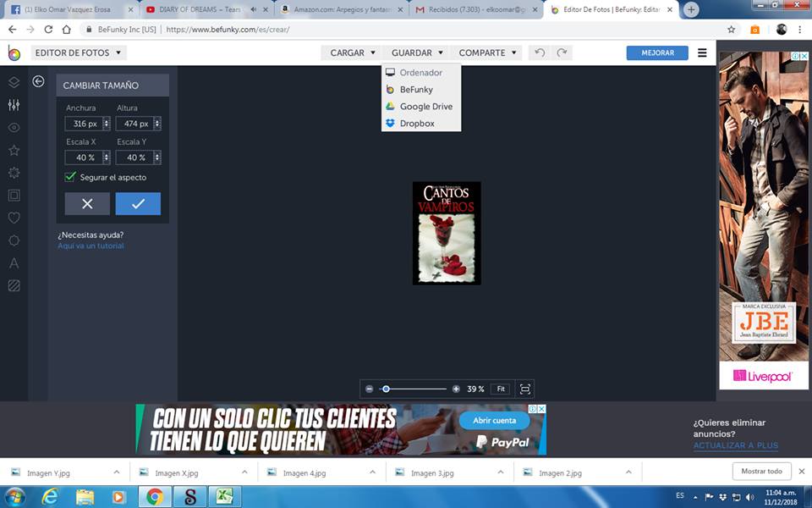Choose Google Drive from Guardar menu
812x508 pixels.
[x=425, y=107]
